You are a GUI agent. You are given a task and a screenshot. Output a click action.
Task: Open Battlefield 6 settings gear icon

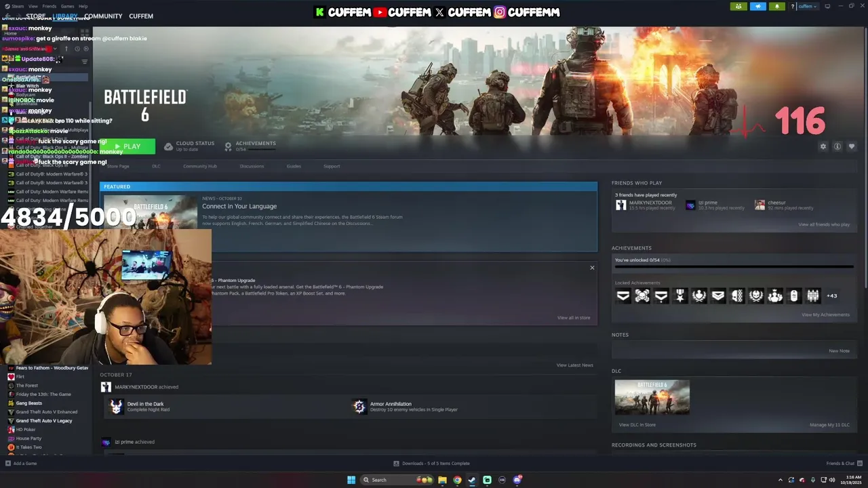(x=823, y=146)
